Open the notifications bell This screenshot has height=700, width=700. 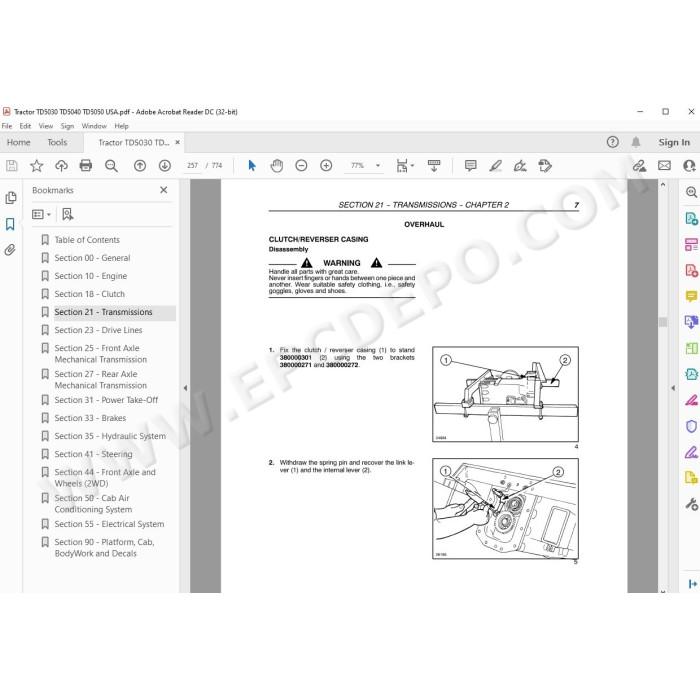[636, 142]
